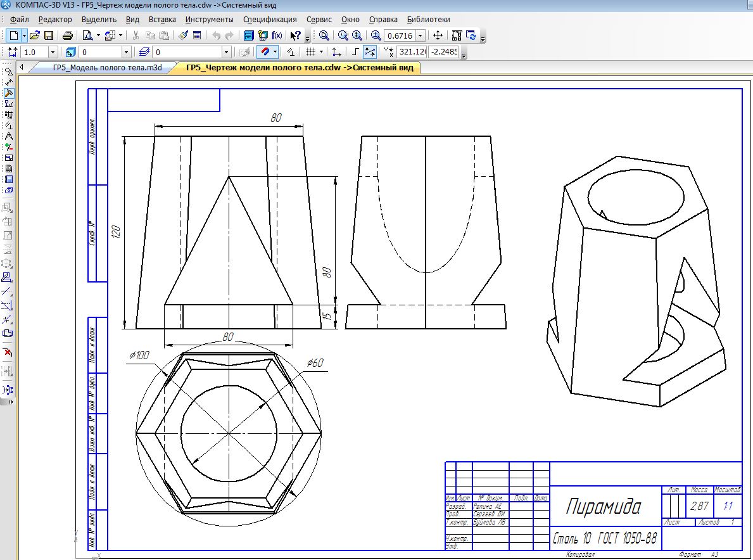The width and height of the screenshot is (753, 560).
Task: Toggle the snaps magnet button
Action: pyautogui.click(x=264, y=52)
